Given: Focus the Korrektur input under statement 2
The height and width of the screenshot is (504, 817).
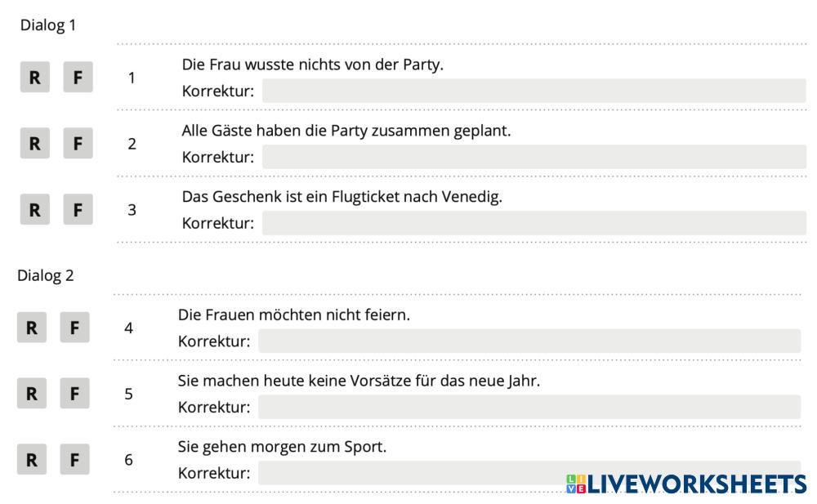Looking at the screenshot, I should (x=533, y=157).
